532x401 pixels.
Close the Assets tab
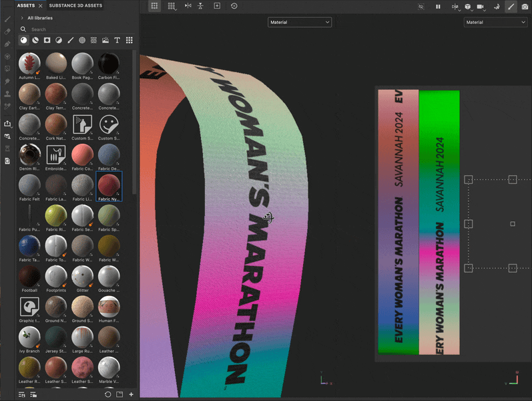41,6
